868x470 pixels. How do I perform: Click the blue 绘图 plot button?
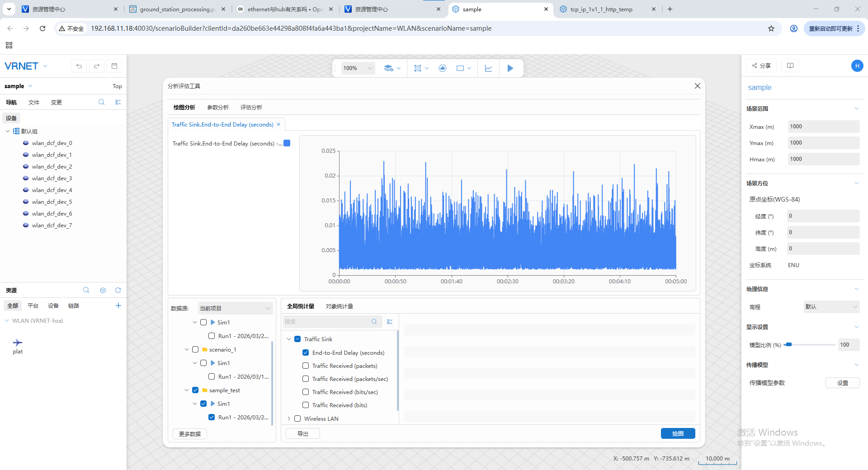pyautogui.click(x=677, y=433)
